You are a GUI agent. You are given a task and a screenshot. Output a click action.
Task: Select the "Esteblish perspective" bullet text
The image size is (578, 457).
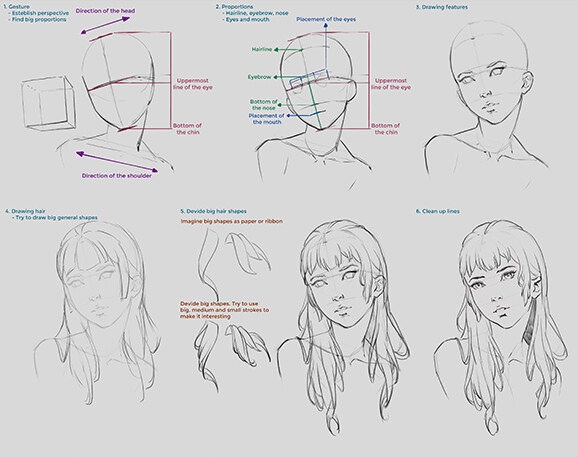coord(40,13)
